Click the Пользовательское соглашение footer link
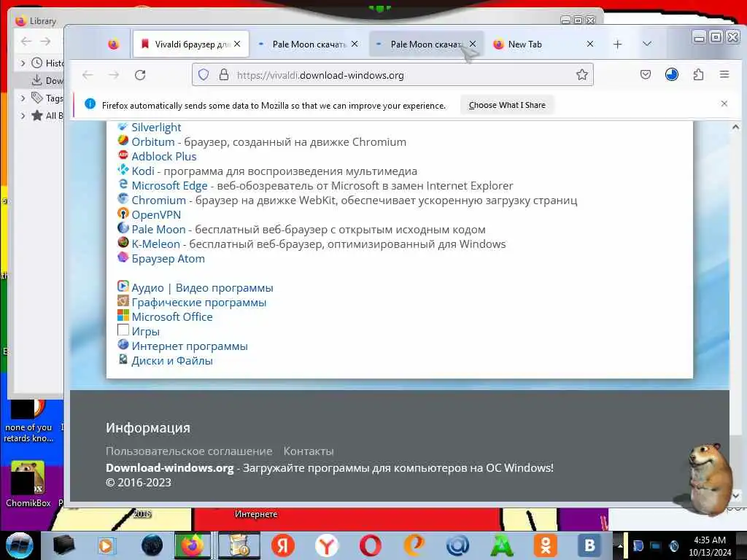747x560 pixels. click(189, 451)
